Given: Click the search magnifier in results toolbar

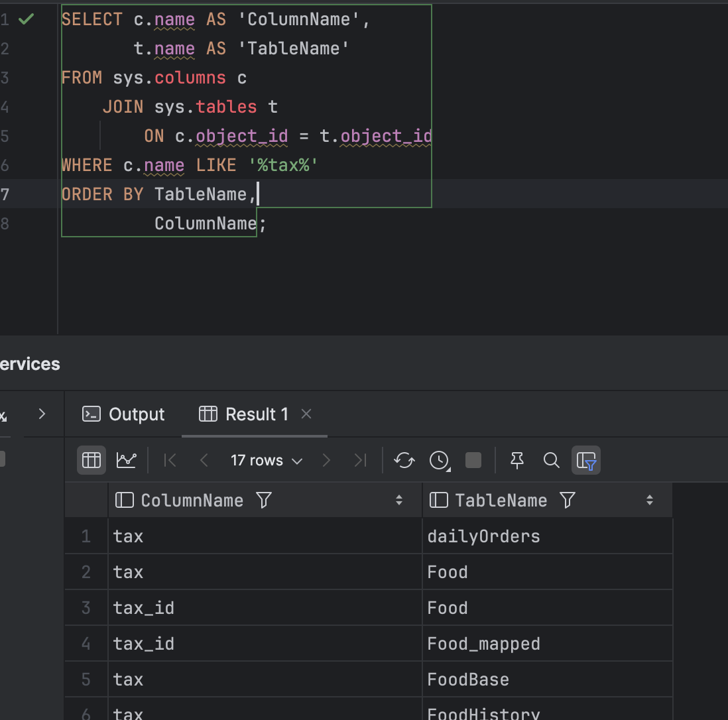Looking at the screenshot, I should coord(551,460).
